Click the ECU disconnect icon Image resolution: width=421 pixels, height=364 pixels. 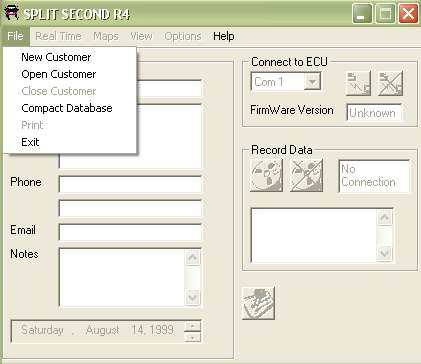pos(390,83)
